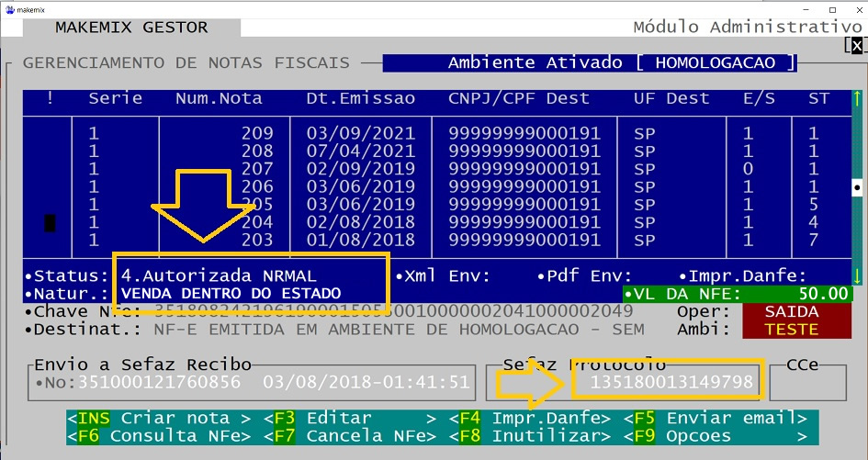Click the UF Dest column header
Screen dimensions: 868x460
click(671, 98)
